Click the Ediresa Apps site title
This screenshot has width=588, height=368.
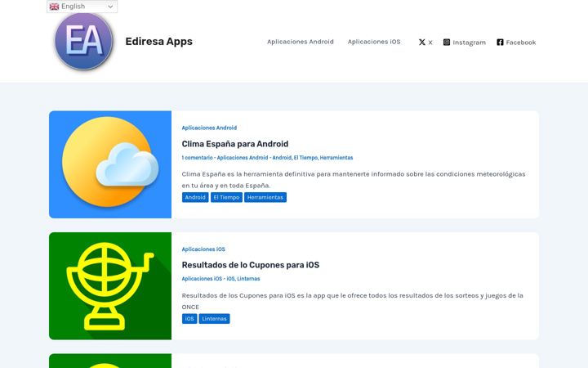[159, 42]
